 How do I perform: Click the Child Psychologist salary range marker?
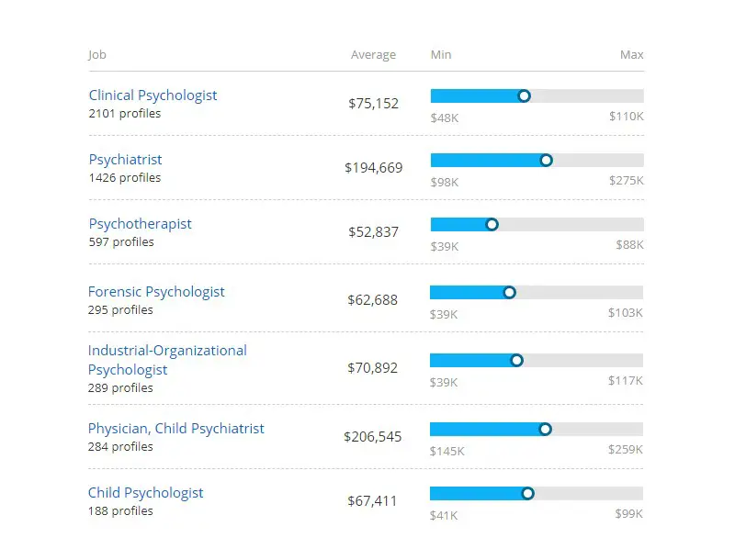click(527, 493)
